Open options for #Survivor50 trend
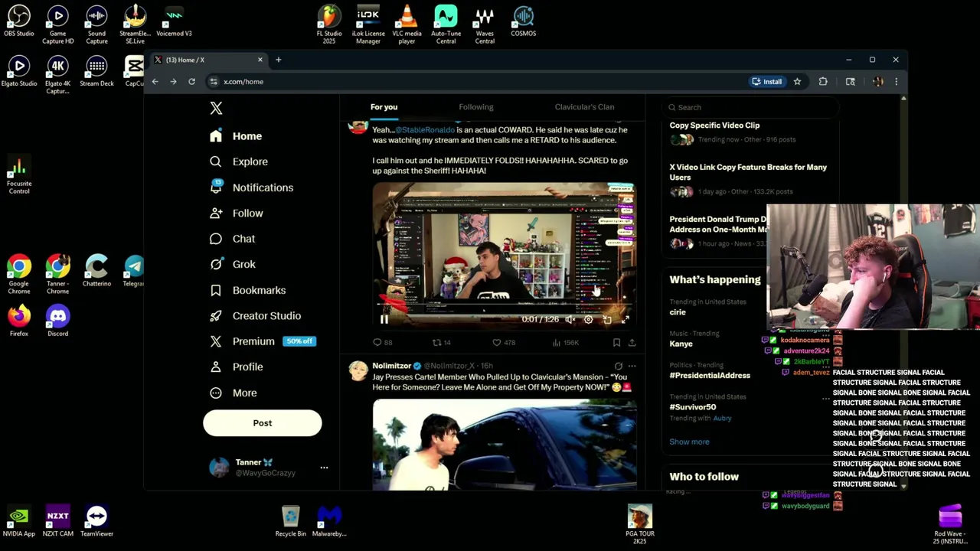Image resolution: width=980 pixels, height=551 pixels. tap(825, 399)
